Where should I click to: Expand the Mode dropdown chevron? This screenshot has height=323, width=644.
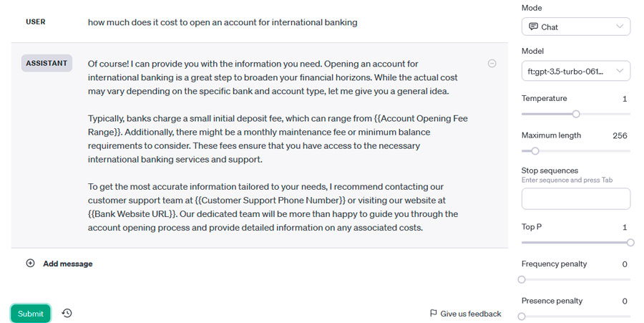(620, 26)
